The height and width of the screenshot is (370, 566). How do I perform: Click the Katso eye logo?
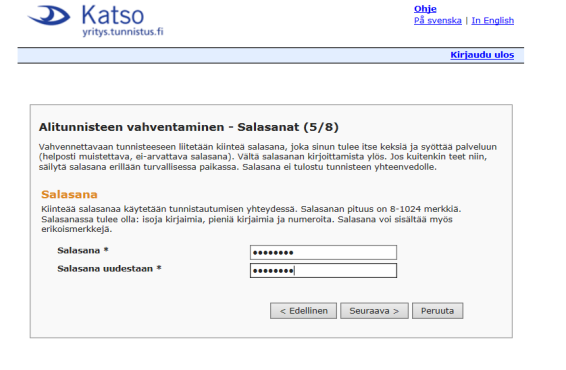point(49,16)
